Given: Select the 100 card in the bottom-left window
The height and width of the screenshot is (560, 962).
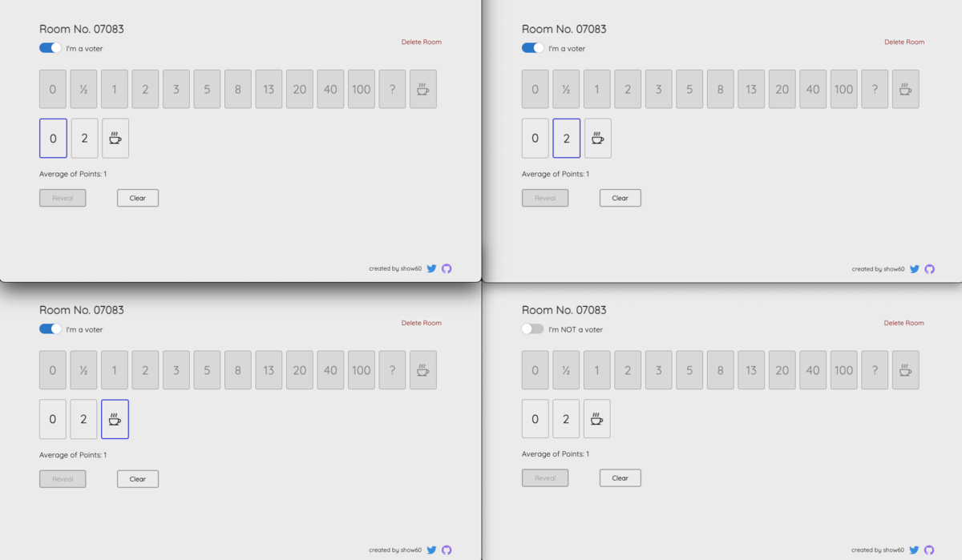Looking at the screenshot, I should pyautogui.click(x=362, y=370).
